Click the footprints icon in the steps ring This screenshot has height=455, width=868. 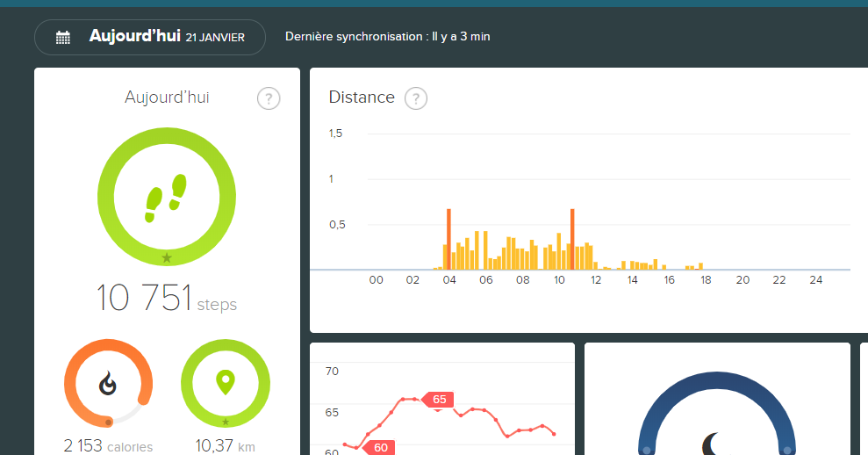[166, 197]
